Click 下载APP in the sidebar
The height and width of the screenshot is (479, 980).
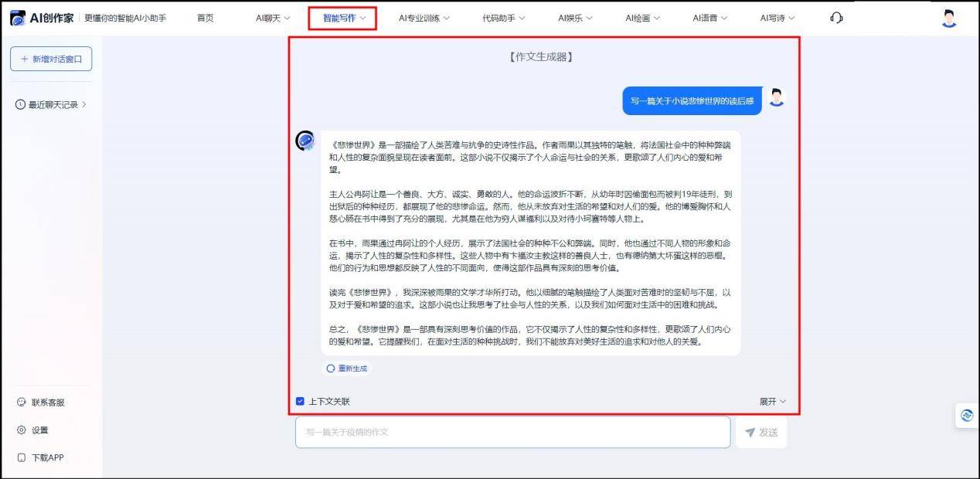[x=41, y=458]
